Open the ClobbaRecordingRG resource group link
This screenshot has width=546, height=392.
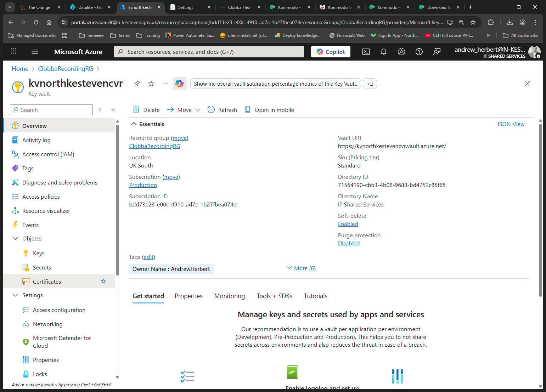tap(154, 146)
